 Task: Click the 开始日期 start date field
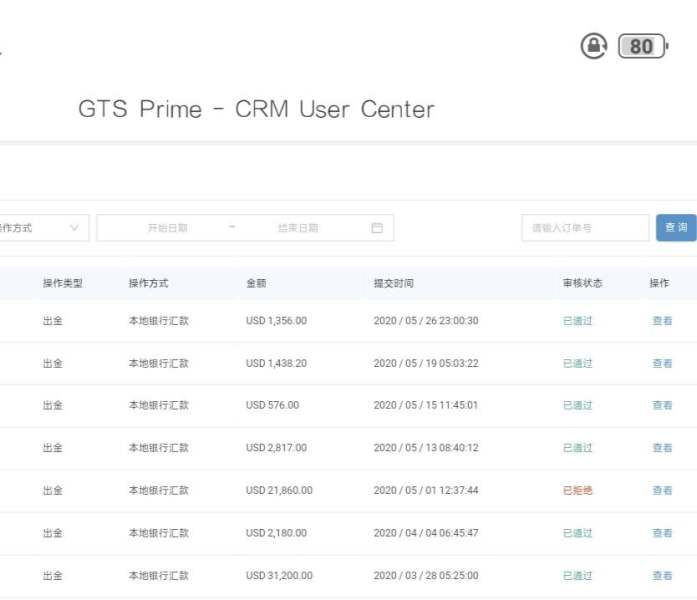pos(167,228)
